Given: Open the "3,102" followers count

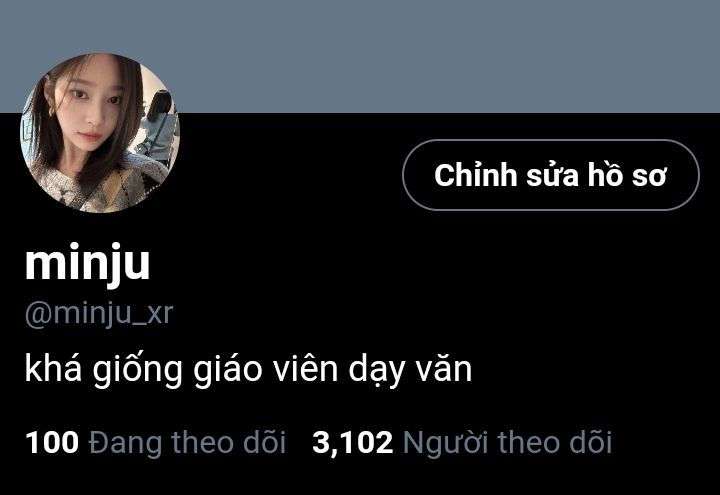Looking at the screenshot, I should [353, 443].
